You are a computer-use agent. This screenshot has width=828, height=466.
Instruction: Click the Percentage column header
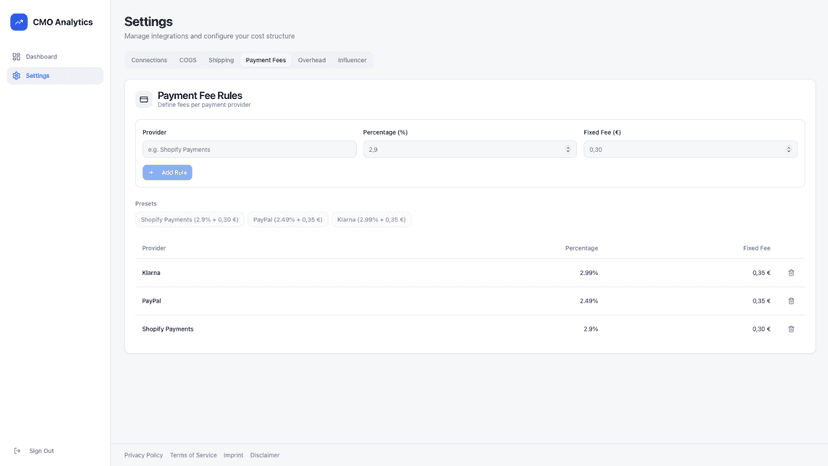point(581,248)
